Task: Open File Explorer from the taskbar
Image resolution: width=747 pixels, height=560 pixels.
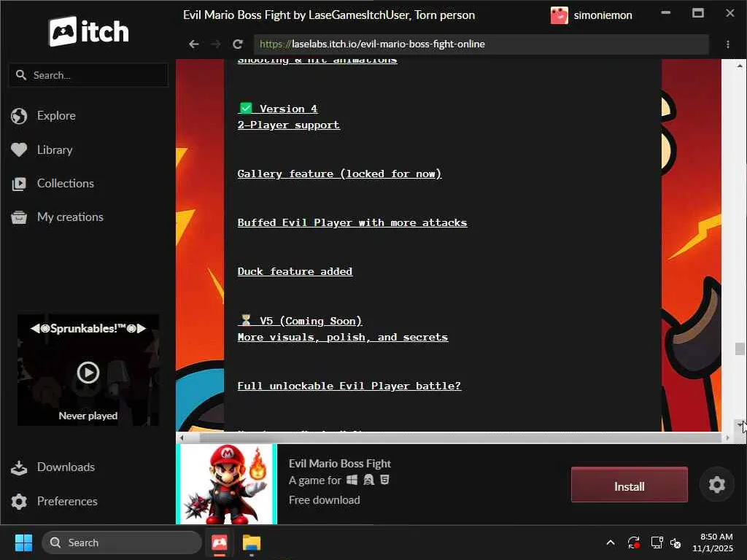Action: [252, 542]
